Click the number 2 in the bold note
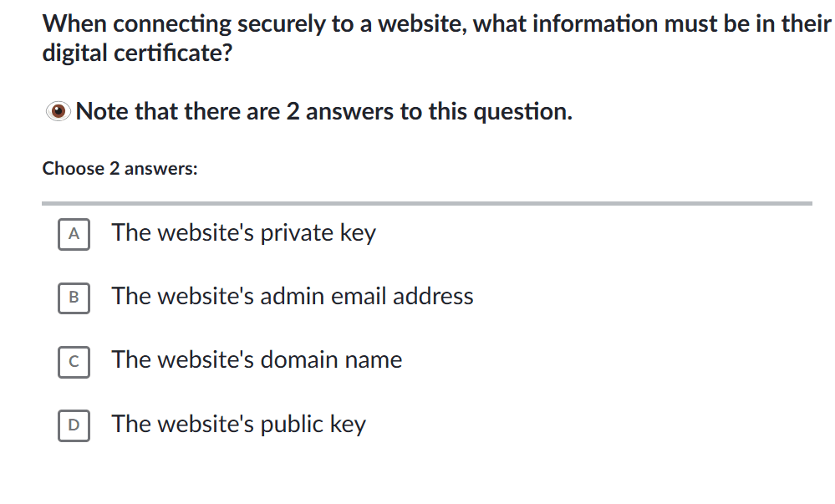This screenshot has height=504, width=835. [293, 111]
